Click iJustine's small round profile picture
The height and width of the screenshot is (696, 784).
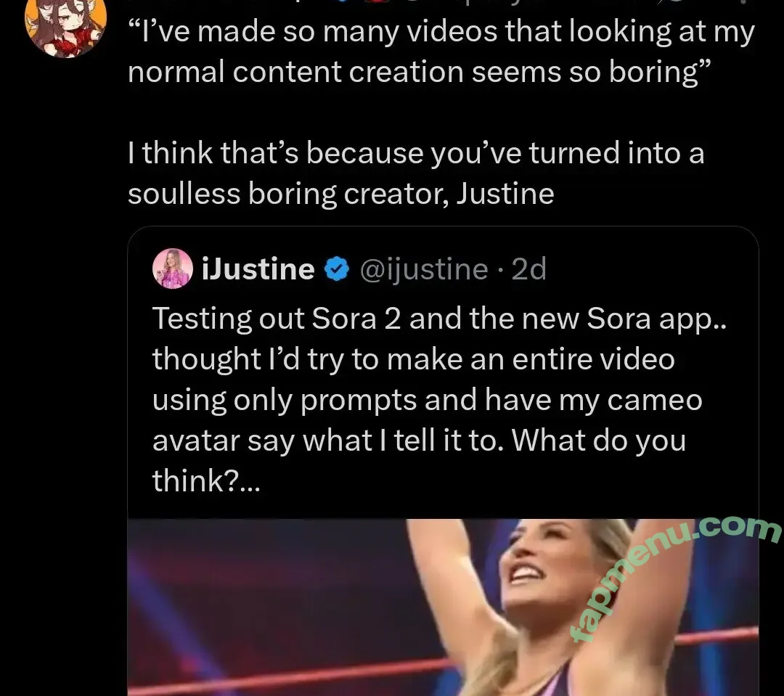coord(172,269)
